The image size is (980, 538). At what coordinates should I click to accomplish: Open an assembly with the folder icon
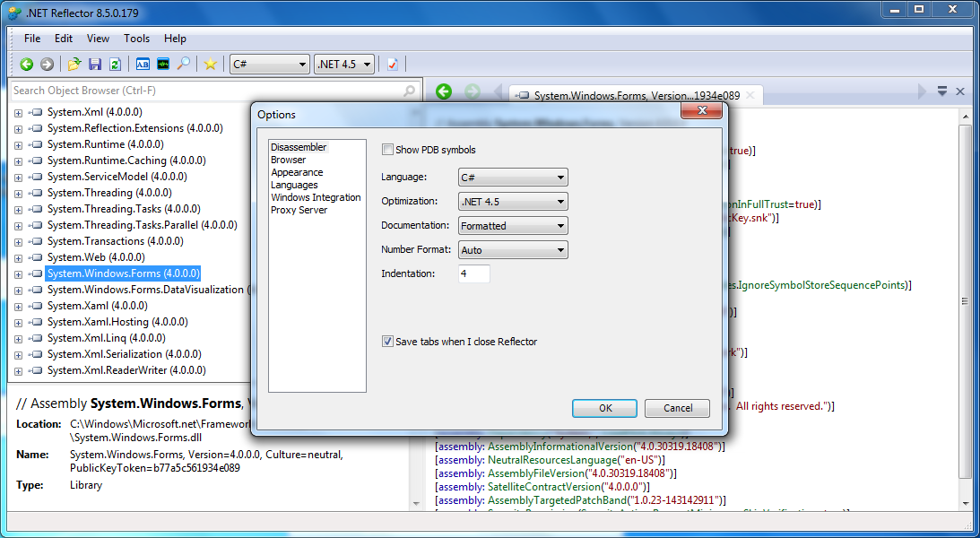pyautogui.click(x=74, y=64)
